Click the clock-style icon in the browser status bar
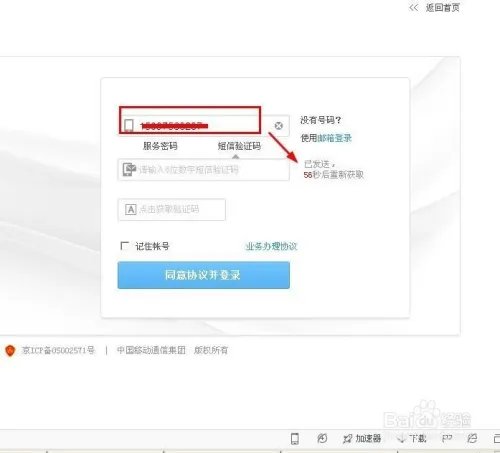The image size is (500, 453). coord(322,438)
